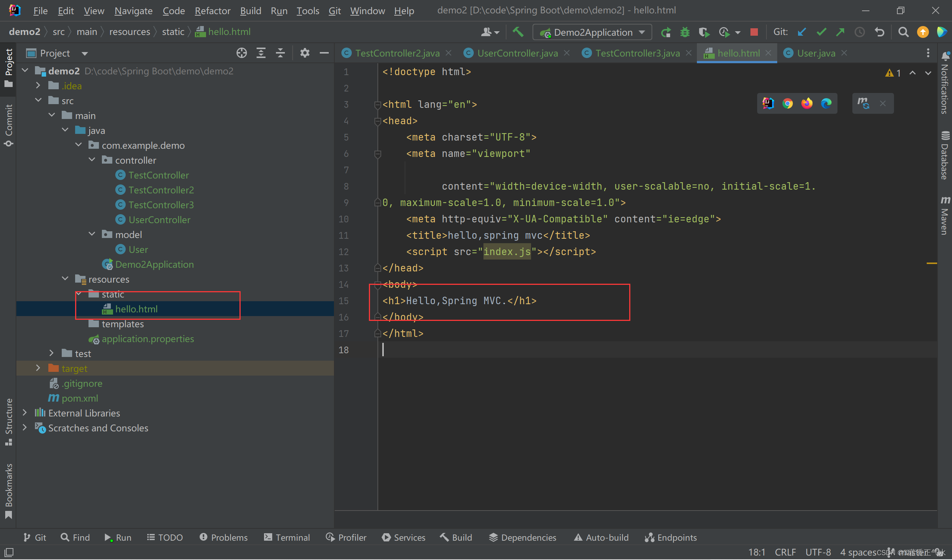This screenshot has height=560, width=952.
Task: Open the Navigate menu
Action: [134, 10]
